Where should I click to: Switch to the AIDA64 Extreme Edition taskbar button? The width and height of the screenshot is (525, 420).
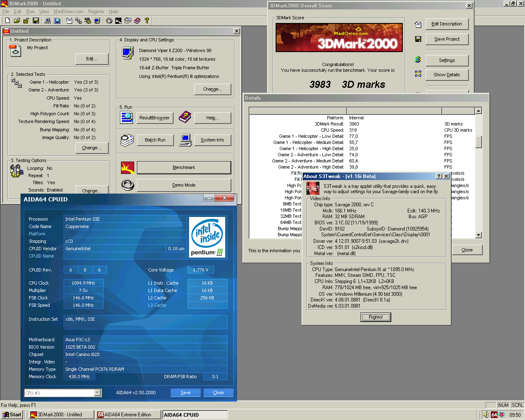pyautogui.click(x=128, y=415)
